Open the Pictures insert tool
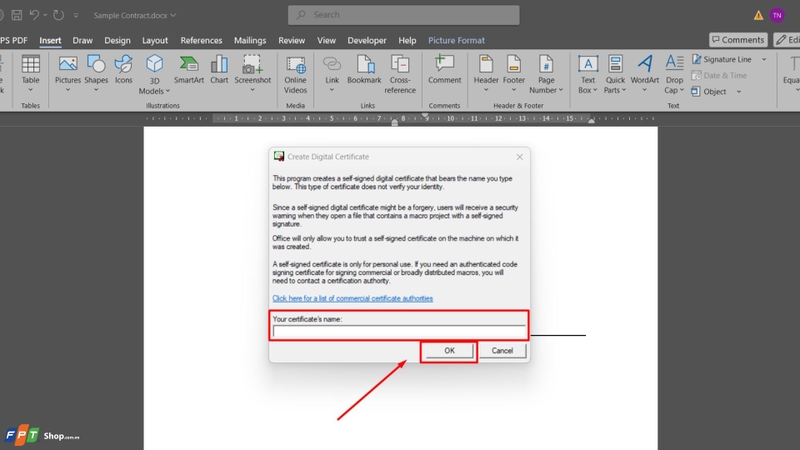The width and height of the screenshot is (800, 450). pos(67,74)
